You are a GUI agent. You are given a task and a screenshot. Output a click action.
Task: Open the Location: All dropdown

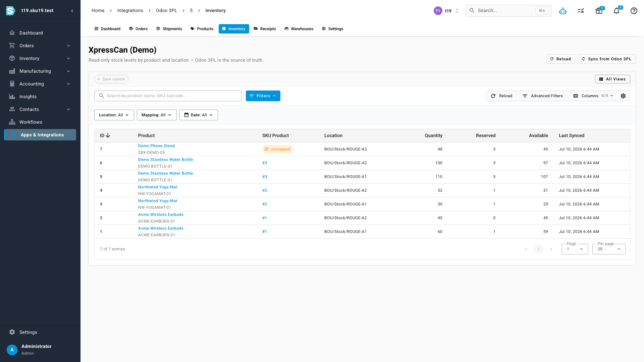114,115
